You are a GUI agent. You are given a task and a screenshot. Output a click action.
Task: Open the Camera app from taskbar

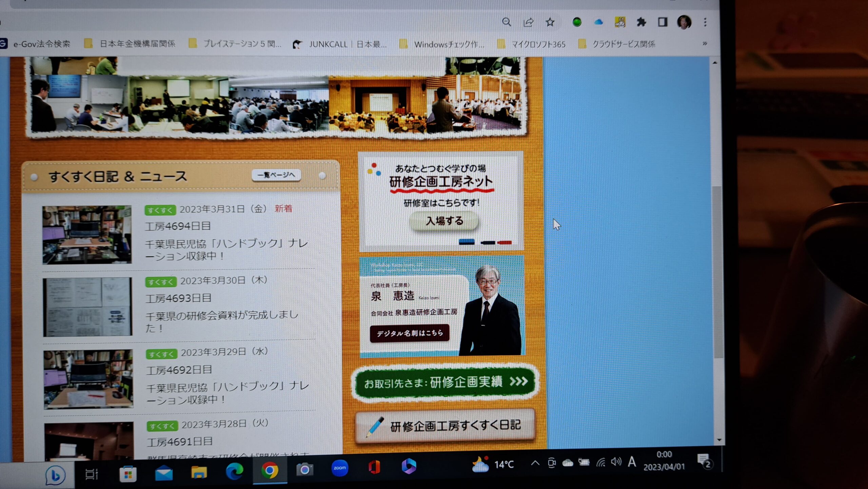304,469
